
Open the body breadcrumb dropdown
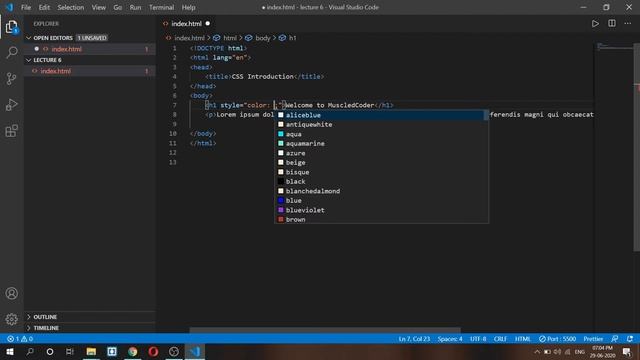click(263, 38)
